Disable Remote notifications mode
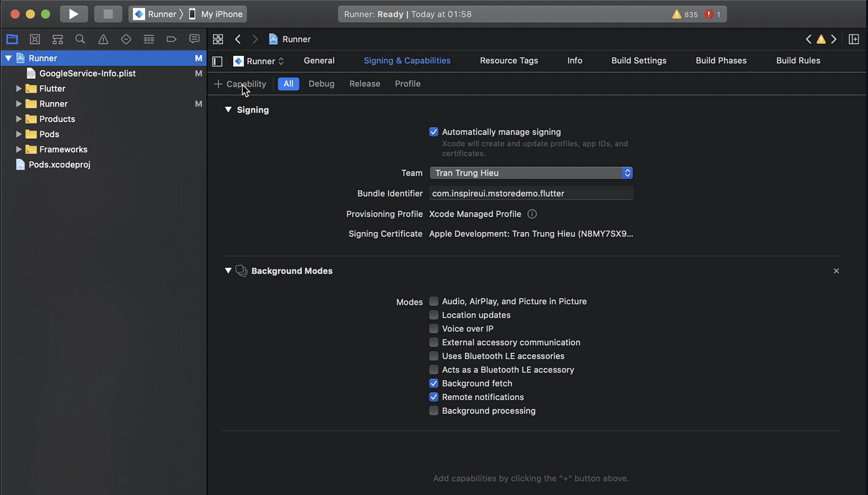This screenshot has width=868, height=495. tap(433, 397)
